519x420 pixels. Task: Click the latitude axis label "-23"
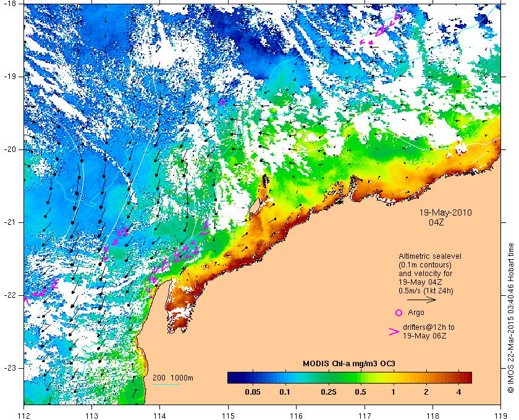(x=9, y=368)
